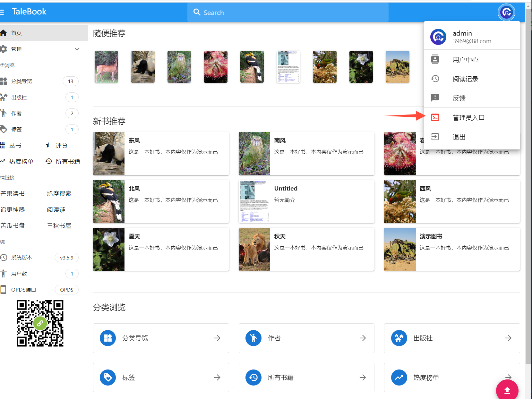Open the 北风 book card
This screenshot has height=399, width=532.
(161, 201)
